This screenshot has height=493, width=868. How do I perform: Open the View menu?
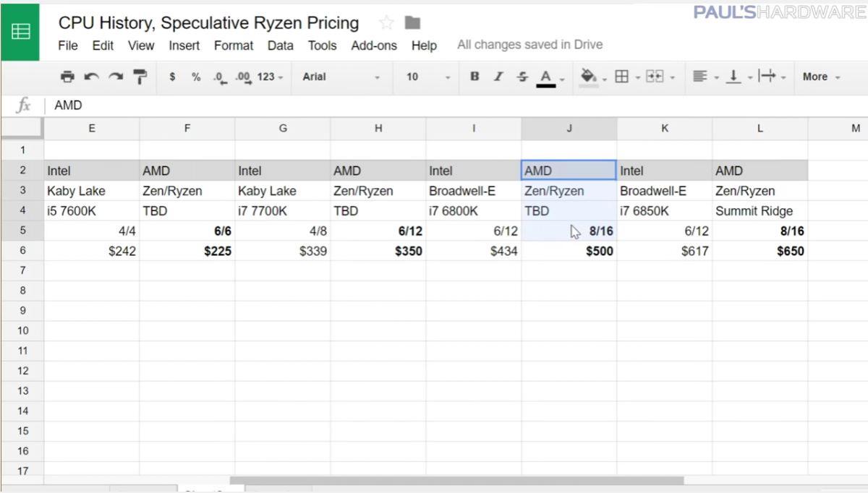pyautogui.click(x=141, y=45)
